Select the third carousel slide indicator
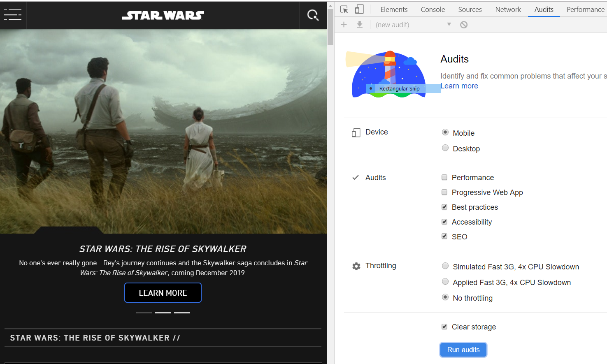Viewport: 607px width, 364px height. [182, 313]
